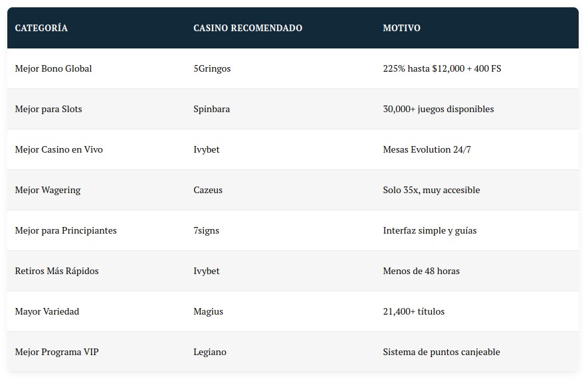This screenshot has height=379, width=588.
Task: Click the Mejor Wagering category cell
Action: point(48,190)
